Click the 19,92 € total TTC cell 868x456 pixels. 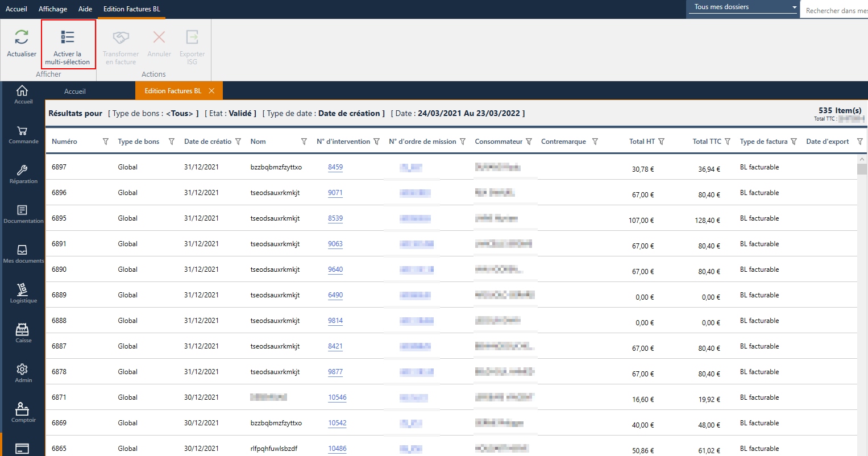coord(709,400)
